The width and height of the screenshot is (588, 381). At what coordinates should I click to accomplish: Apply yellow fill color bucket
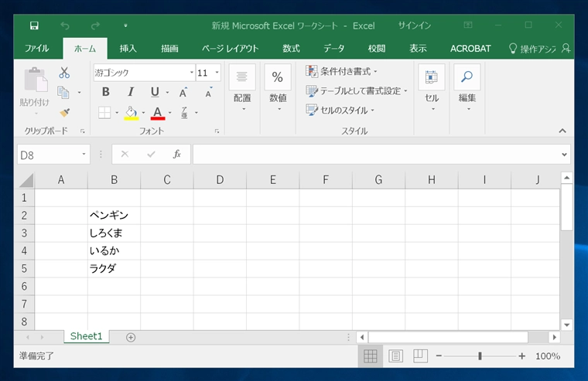point(132,113)
